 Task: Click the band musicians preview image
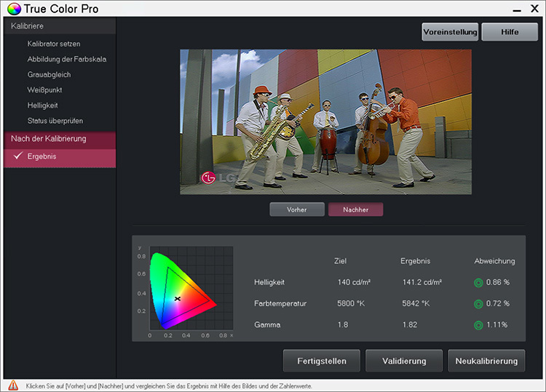click(x=325, y=121)
